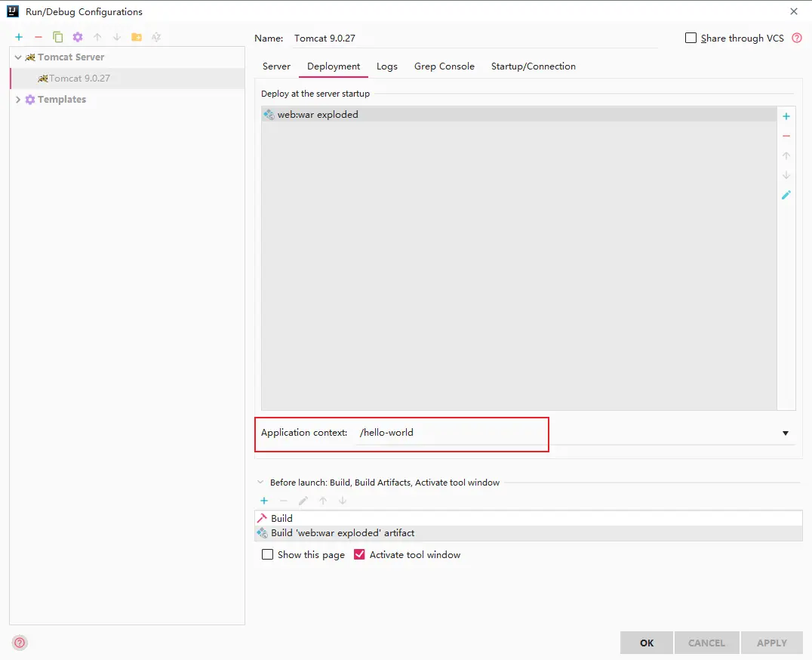The image size is (812, 660).
Task: Close Run/Debug Configurations dialog
Action: [x=794, y=11]
